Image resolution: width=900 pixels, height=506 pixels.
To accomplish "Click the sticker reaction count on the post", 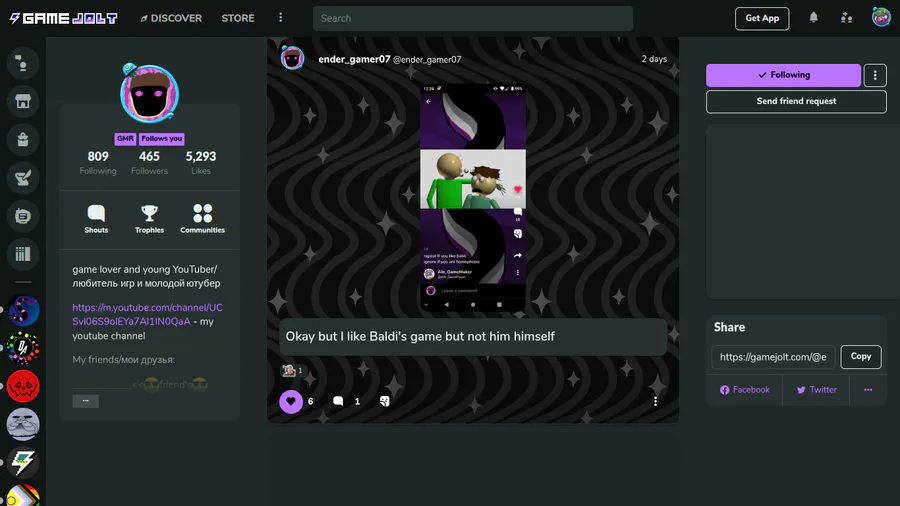I will [292, 371].
